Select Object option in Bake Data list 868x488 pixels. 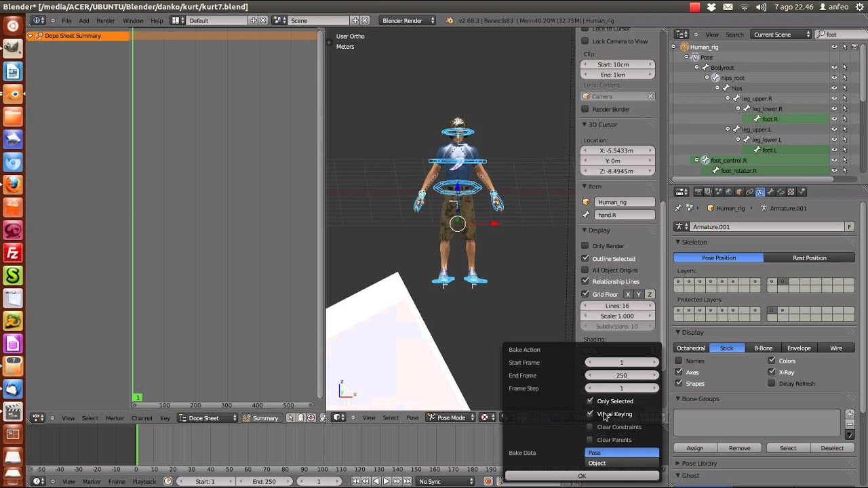[622, 463]
